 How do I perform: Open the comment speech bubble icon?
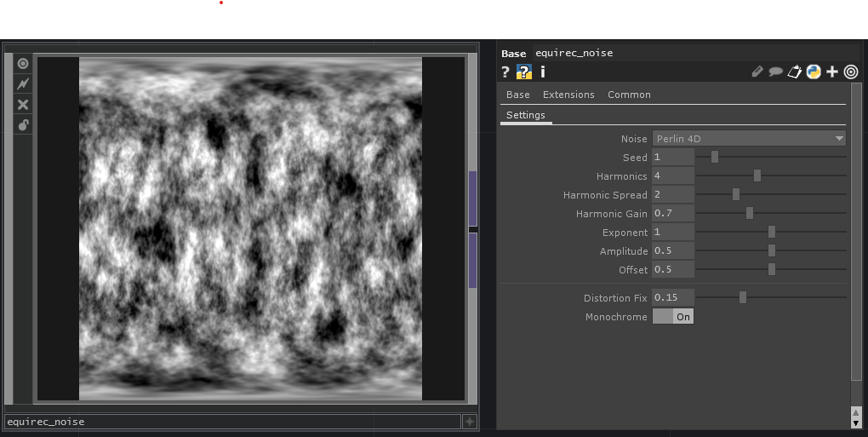click(775, 72)
